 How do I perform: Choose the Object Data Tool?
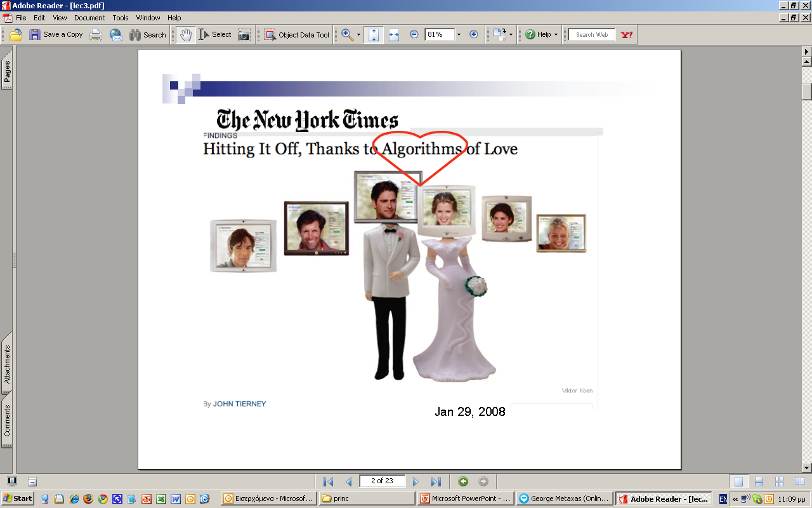[x=297, y=35]
